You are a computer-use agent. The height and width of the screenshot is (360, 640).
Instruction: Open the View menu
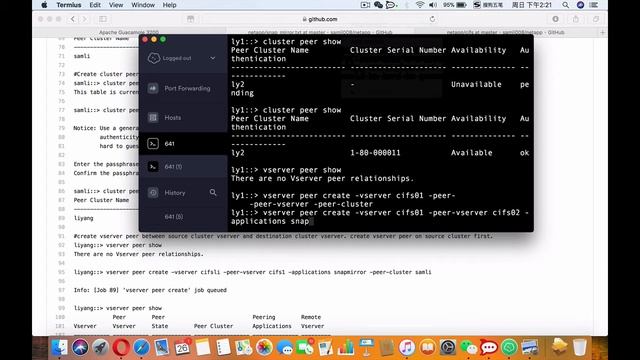pos(116,5)
